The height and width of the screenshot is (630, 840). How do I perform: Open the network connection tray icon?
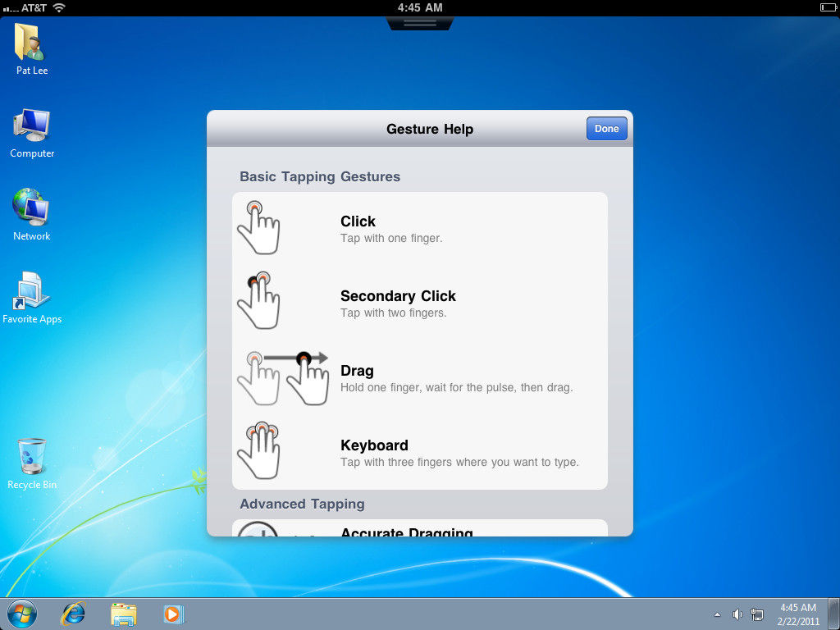coord(757,614)
